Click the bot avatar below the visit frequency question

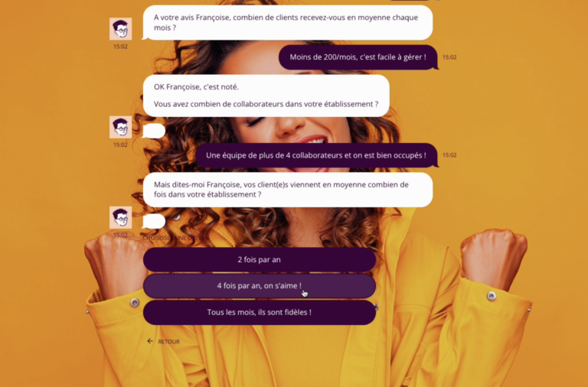[x=120, y=217]
